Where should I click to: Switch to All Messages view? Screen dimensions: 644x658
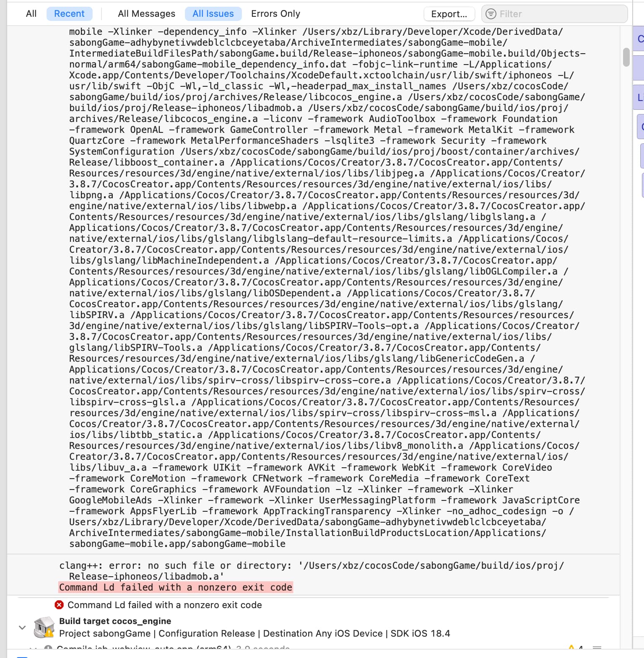[x=146, y=14]
